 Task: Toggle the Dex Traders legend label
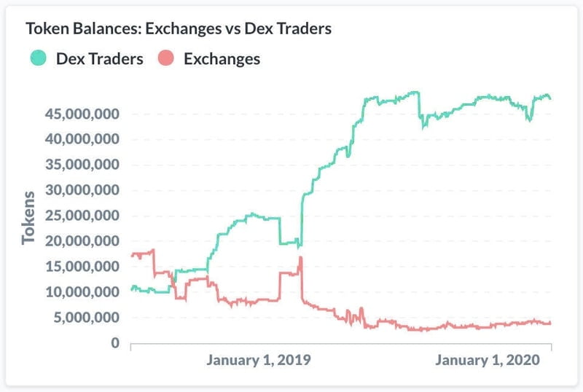[100, 59]
